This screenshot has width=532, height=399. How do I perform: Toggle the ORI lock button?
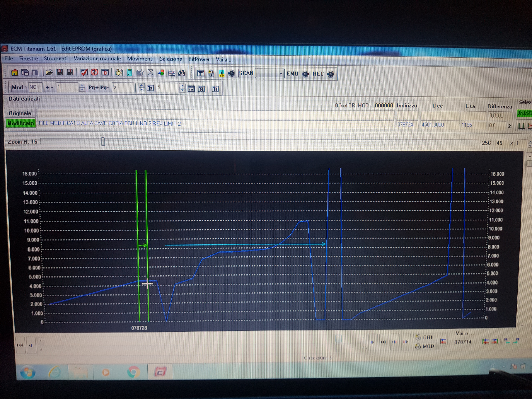pos(425,337)
